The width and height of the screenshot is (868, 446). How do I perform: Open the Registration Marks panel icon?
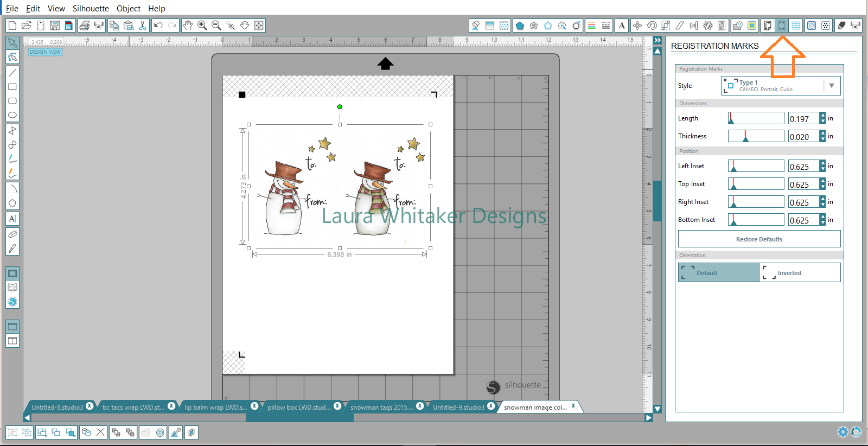pyautogui.click(x=782, y=26)
